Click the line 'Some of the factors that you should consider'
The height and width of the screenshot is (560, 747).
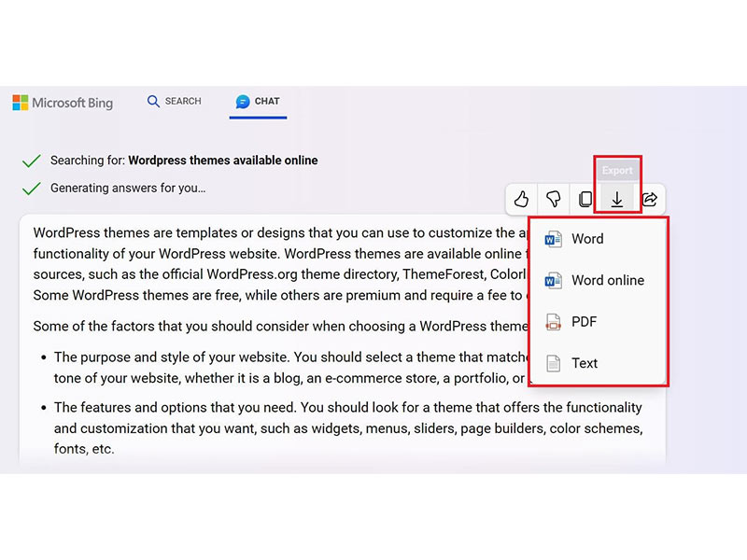(281, 326)
